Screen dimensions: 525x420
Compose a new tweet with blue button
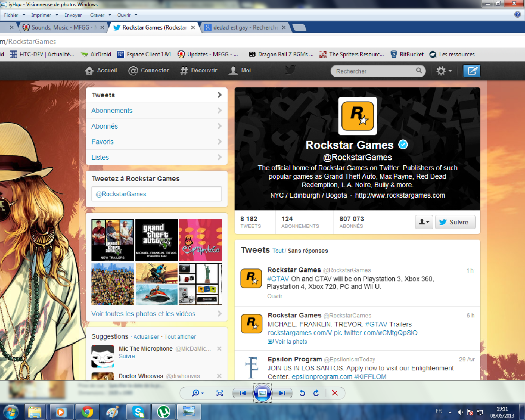click(472, 71)
